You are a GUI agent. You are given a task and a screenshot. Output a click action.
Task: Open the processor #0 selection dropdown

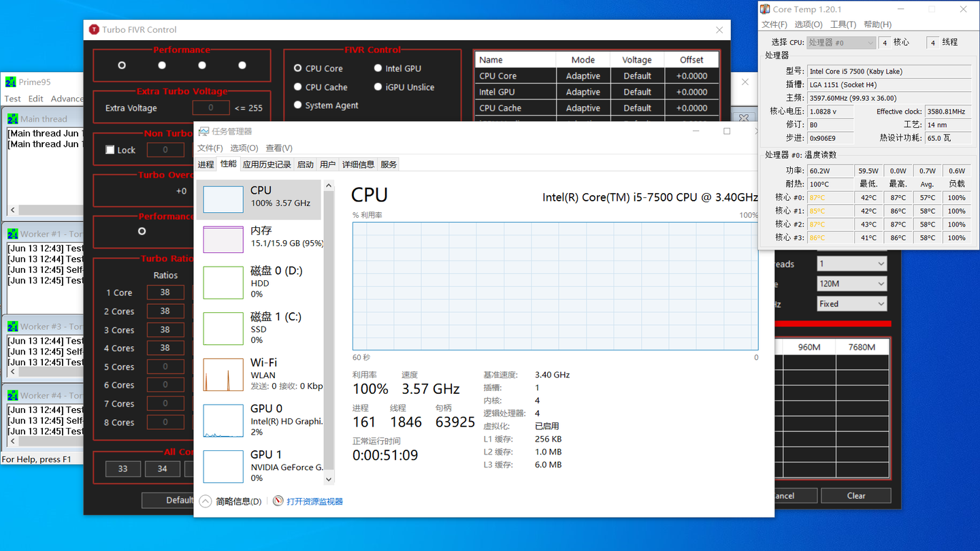tap(840, 42)
